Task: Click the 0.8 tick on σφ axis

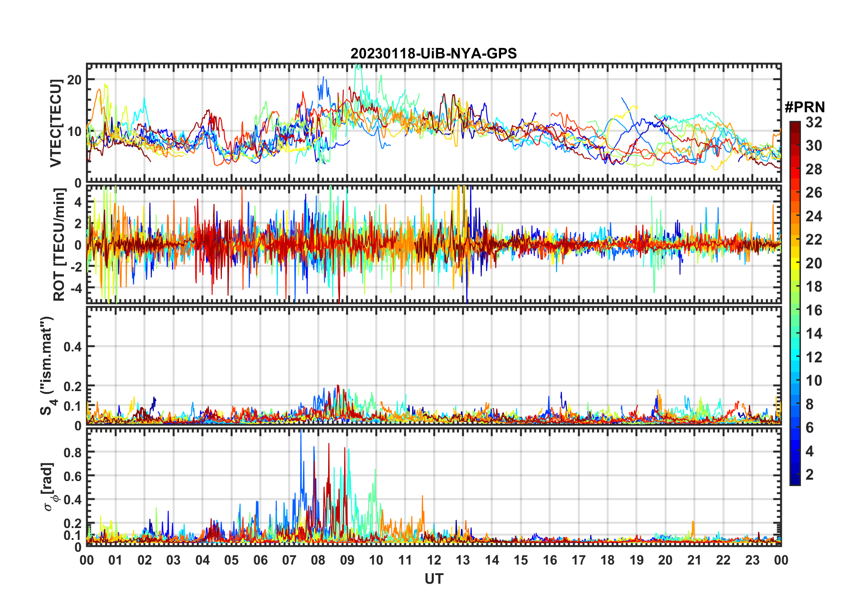Action: pos(73,452)
